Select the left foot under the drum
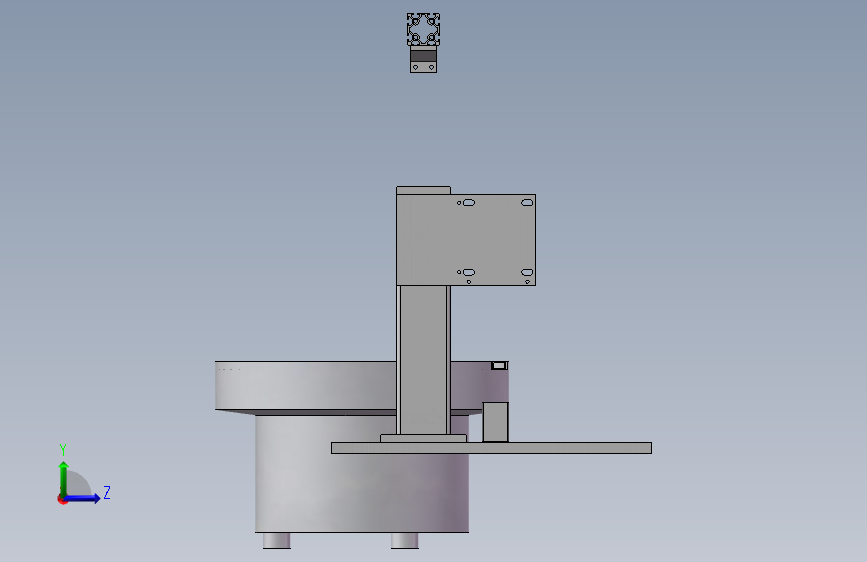The width and height of the screenshot is (867, 562). (x=277, y=540)
